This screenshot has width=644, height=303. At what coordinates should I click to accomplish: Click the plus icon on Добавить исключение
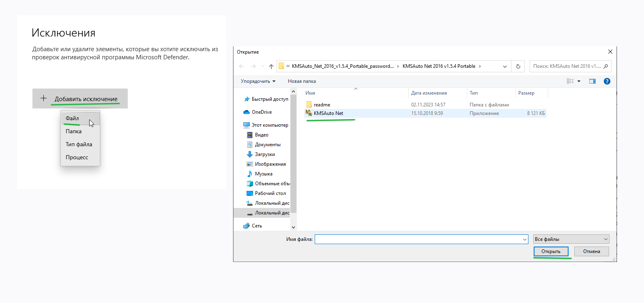tap(44, 98)
